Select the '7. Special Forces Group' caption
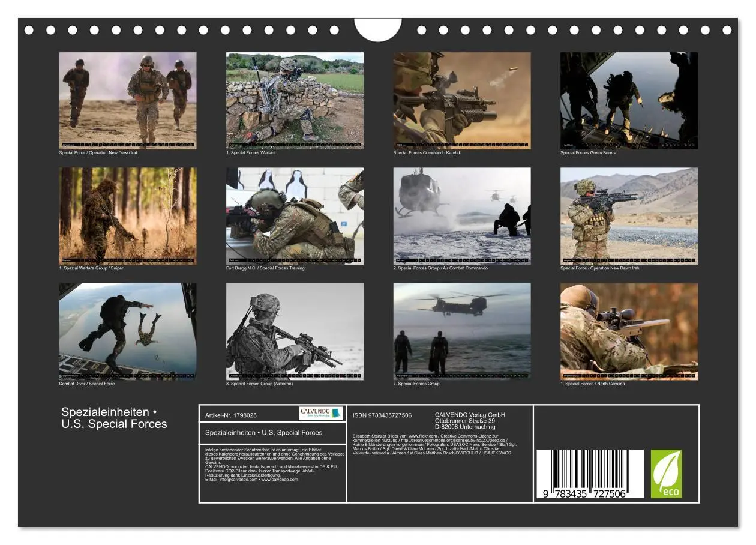 [416, 384]
